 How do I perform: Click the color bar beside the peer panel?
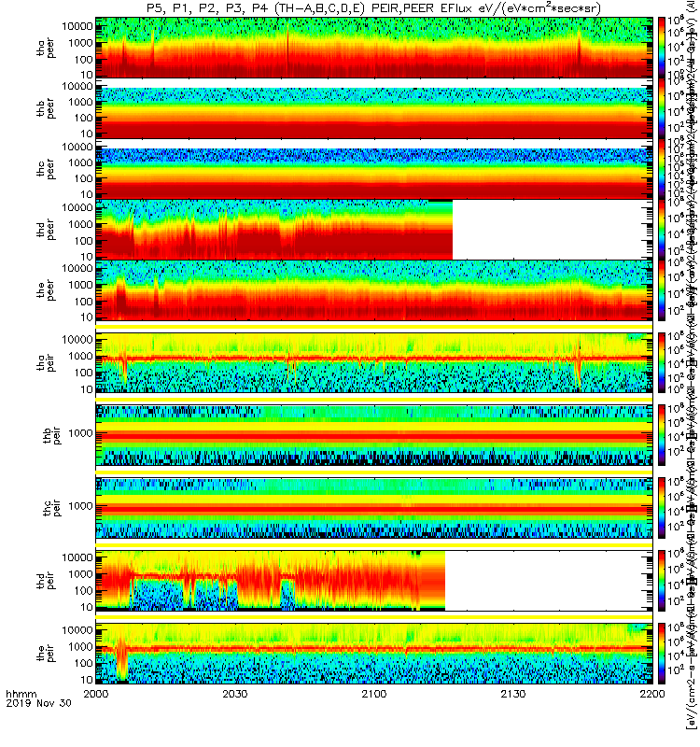(662, 289)
